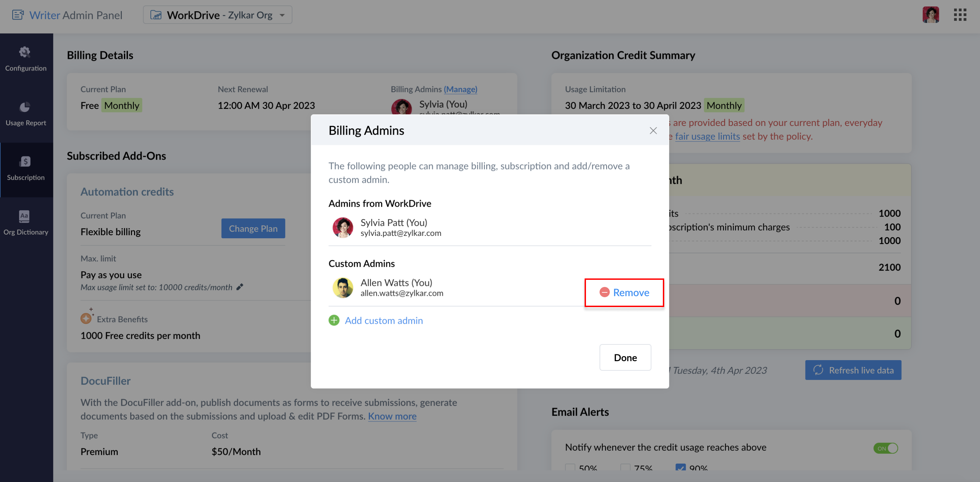Go to Usage Report in sidebar

click(26, 114)
